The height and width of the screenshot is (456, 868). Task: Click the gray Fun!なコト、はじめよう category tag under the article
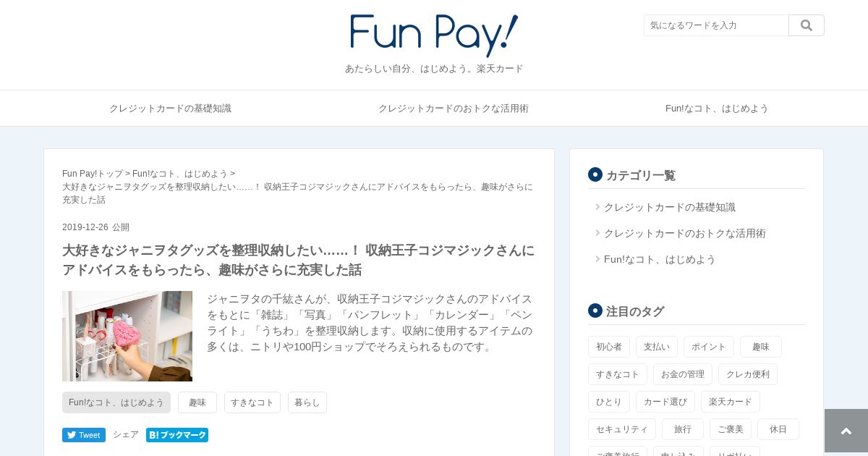pos(116,402)
